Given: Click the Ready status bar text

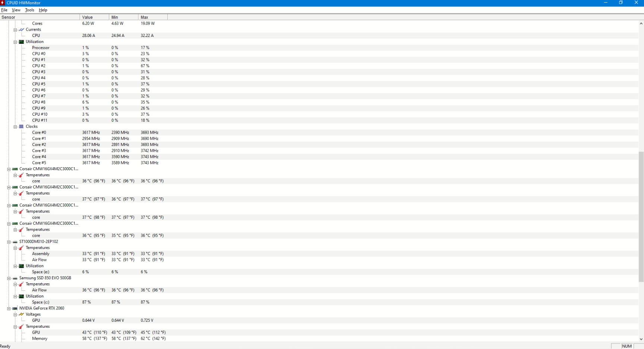Looking at the screenshot, I should (5, 346).
